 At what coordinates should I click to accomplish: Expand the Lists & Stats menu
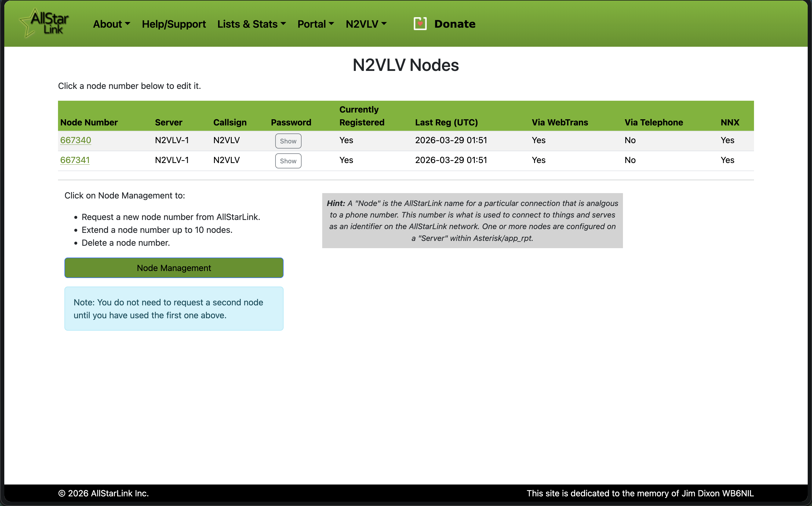(251, 24)
